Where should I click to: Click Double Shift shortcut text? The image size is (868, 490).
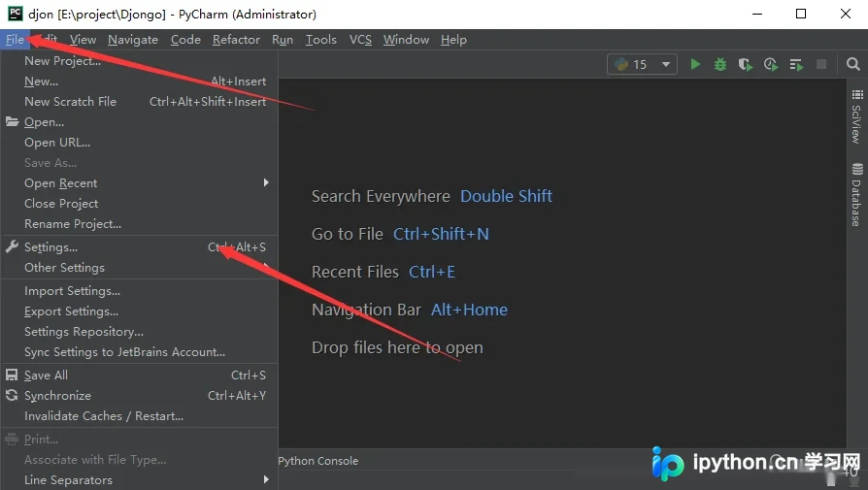[x=506, y=196]
